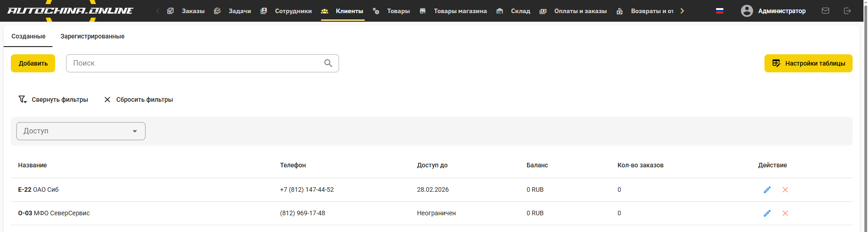Reset filters with Сбросить фильтры

coord(139,99)
